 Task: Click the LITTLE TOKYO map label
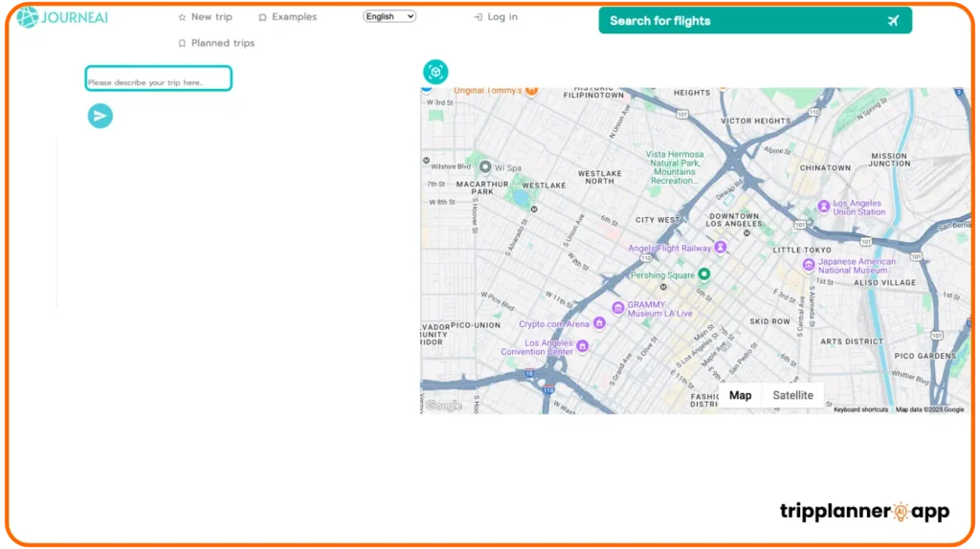[802, 250]
